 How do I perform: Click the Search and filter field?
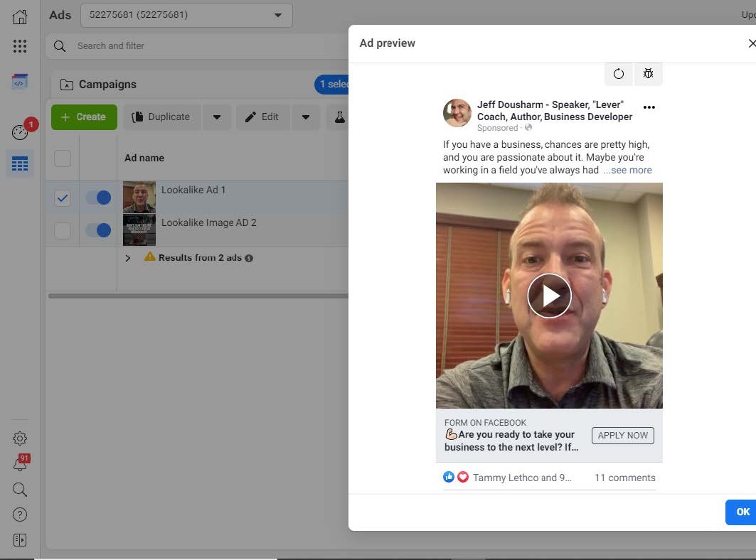[199, 46]
